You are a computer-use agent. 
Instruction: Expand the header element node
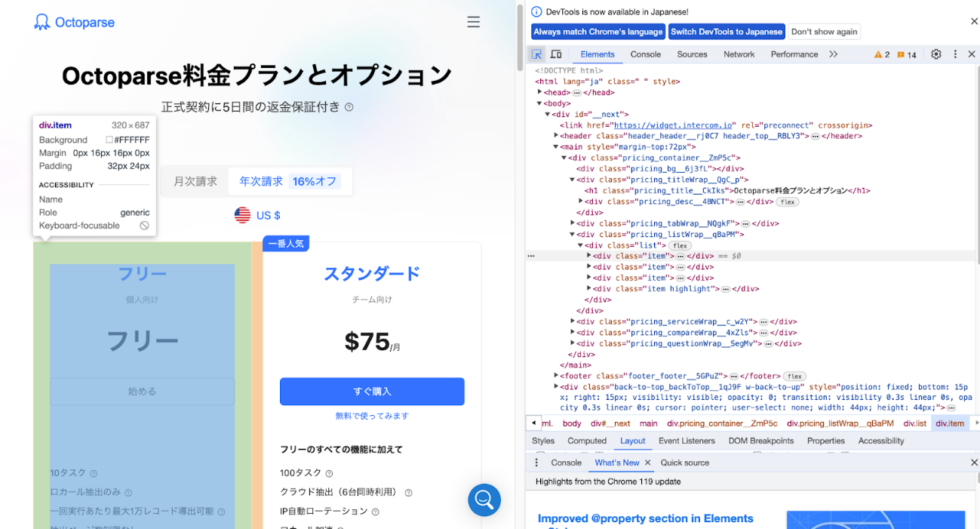[x=556, y=137]
